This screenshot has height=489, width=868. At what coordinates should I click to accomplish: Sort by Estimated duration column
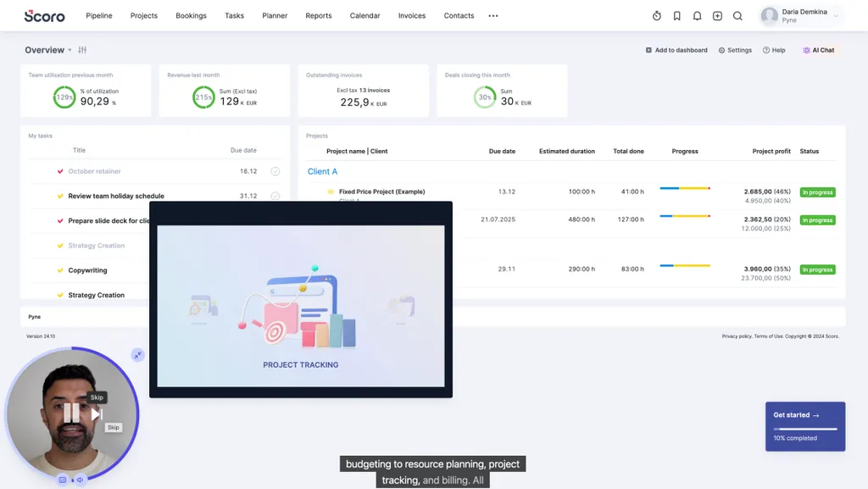567,151
